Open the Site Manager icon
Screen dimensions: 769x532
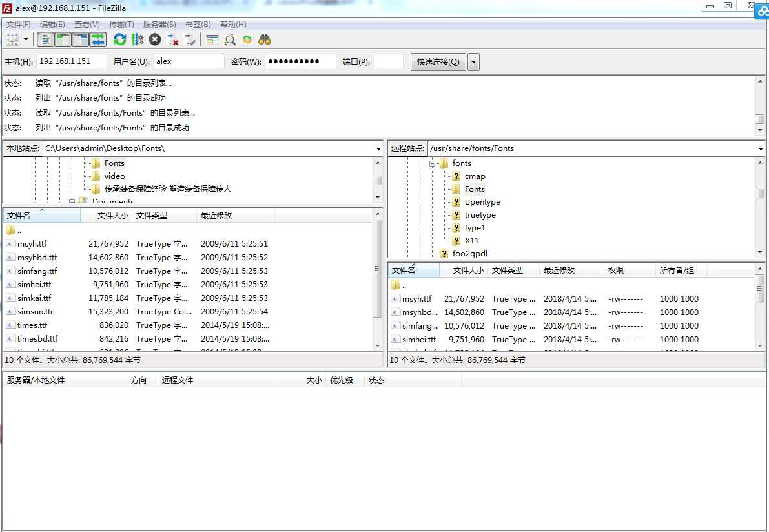point(12,40)
